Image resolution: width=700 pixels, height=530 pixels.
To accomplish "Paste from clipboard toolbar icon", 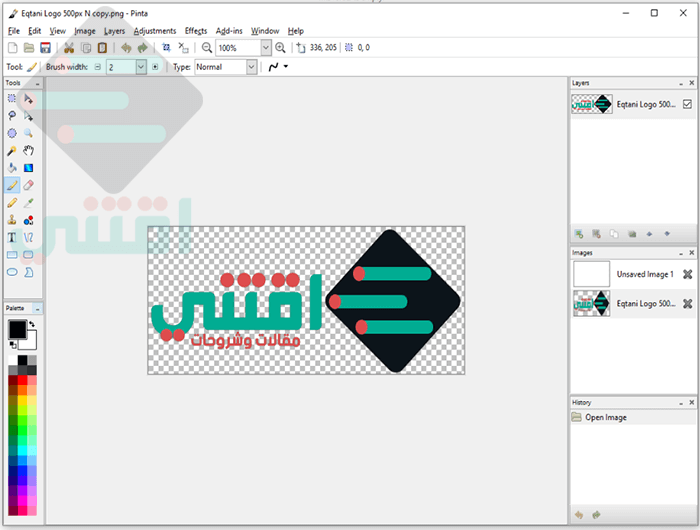I will (102, 48).
